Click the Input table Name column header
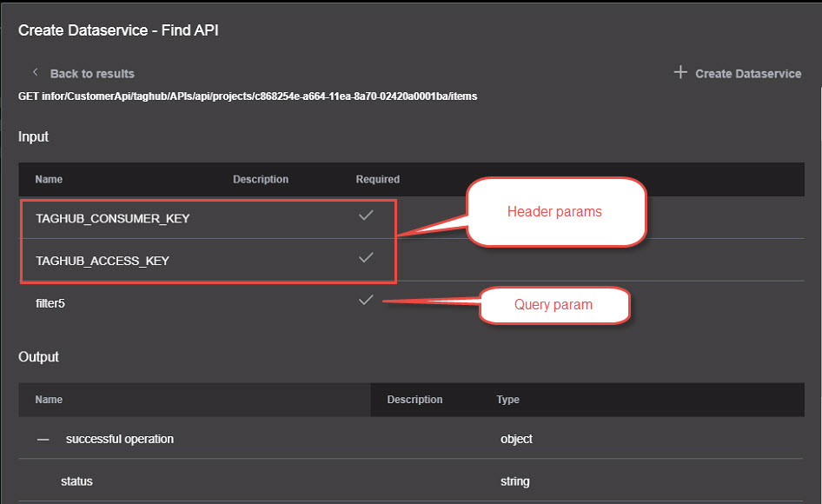This screenshot has height=504, width=822. [x=49, y=179]
